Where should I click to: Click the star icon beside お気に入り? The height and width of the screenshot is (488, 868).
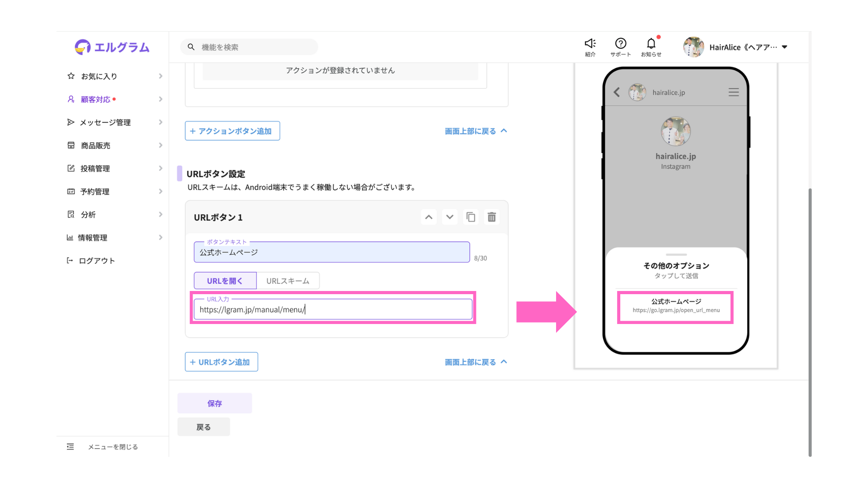pos(71,76)
